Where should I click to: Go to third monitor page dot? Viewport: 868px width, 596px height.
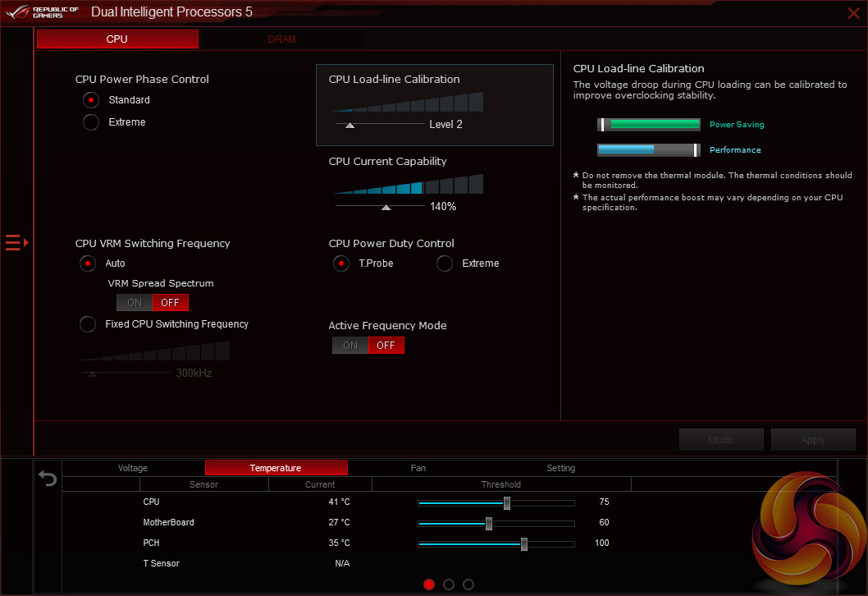[468, 585]
